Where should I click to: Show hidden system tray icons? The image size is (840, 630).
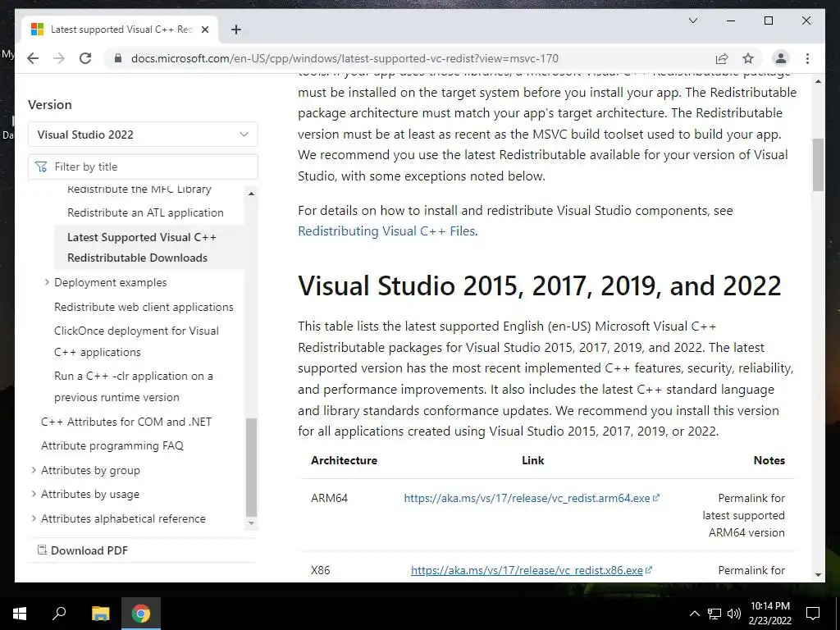(694, 614)
